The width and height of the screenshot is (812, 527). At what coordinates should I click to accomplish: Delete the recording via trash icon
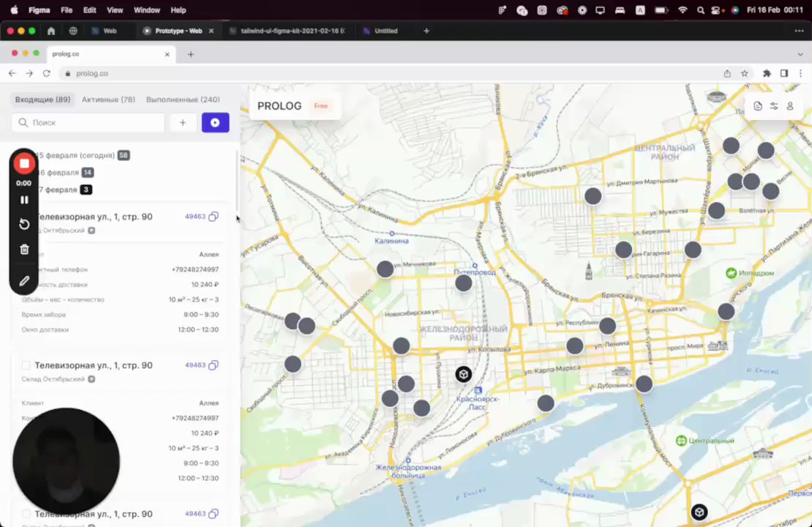[24, 250]
